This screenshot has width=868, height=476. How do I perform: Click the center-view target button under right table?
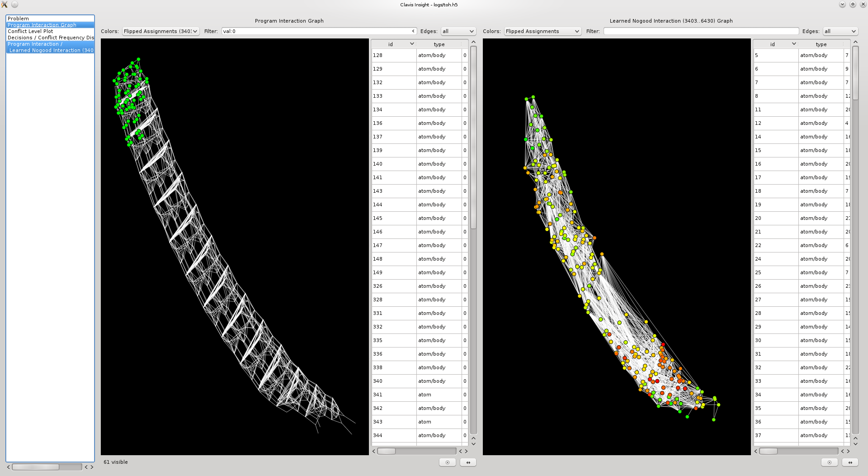[829, 462]
